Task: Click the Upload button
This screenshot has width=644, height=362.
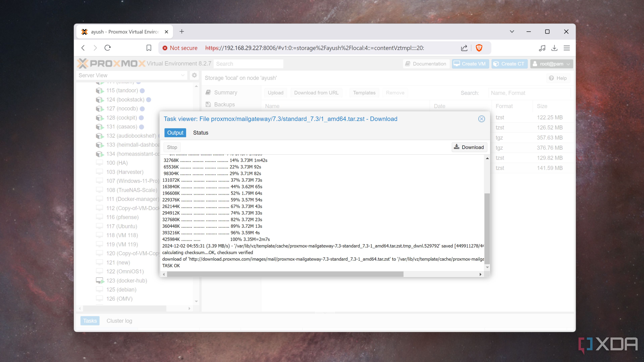Action: [x=276, y=93]
